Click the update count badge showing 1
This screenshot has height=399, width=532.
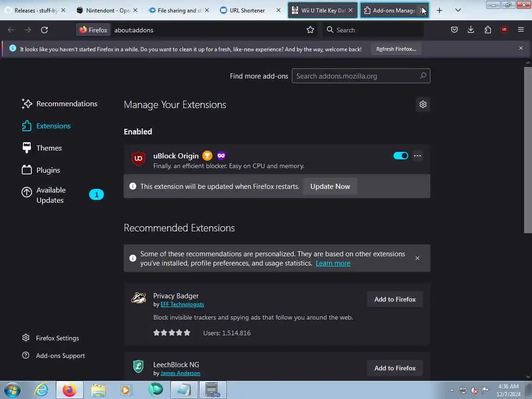coord(97,194)
